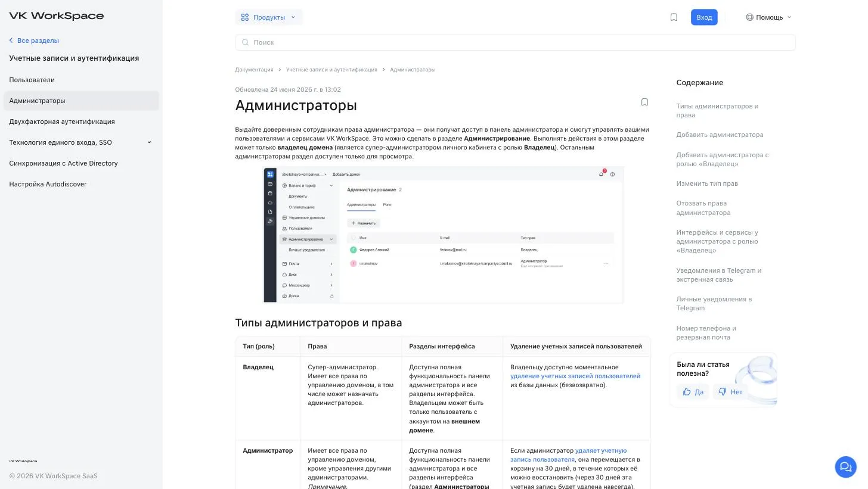Open удаление учетных записей пользователей link
This screenshot has height=489, width=868.
(x=575, y=376)
